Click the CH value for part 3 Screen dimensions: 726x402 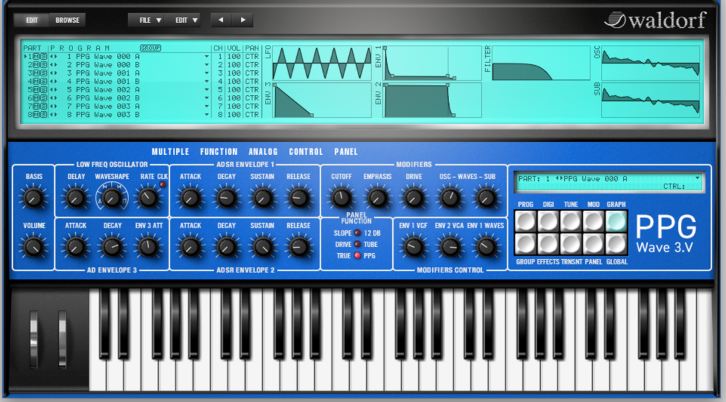[x=220, y=73]
